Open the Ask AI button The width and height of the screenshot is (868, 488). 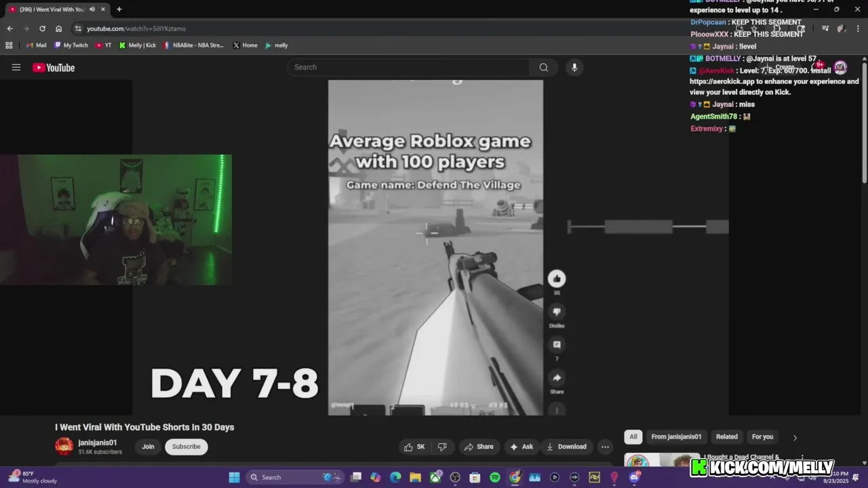point(521,447)
